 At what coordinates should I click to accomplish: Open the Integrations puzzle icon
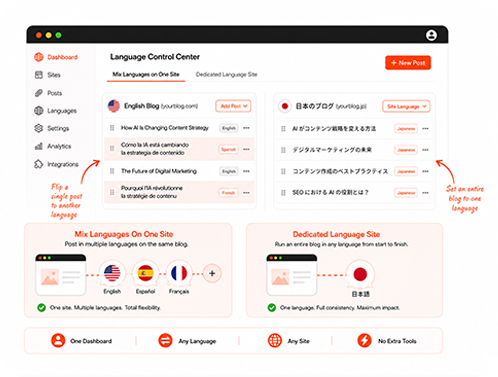click(39, 164)
